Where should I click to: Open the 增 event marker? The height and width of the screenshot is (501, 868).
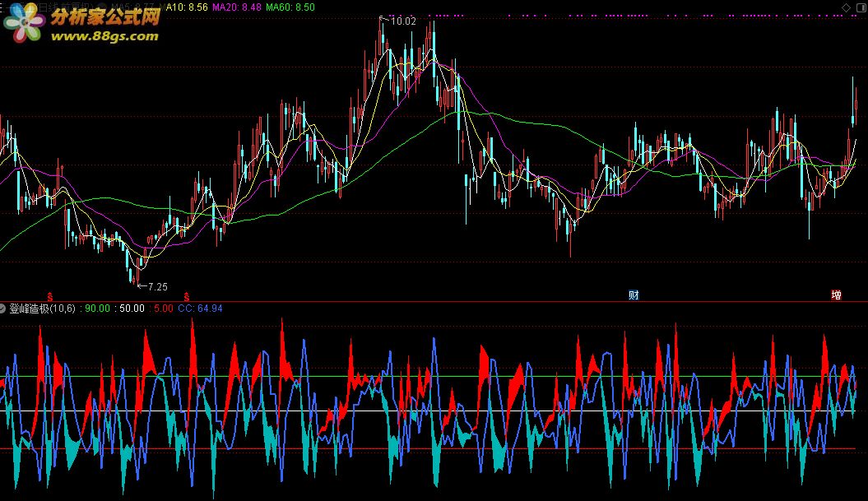837,295
